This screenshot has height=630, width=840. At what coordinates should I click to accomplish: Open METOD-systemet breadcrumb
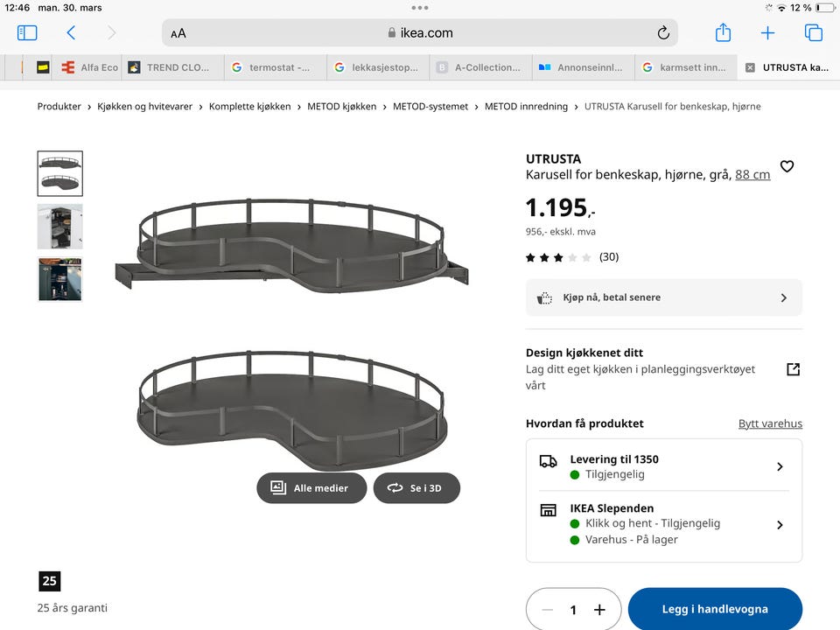point(430,106)
